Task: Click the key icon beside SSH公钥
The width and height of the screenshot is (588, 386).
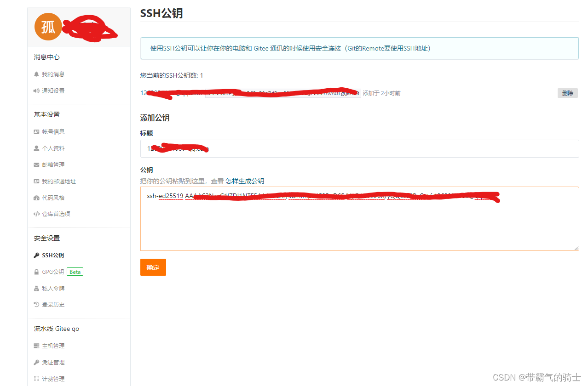Action: [x=36, y=255]
